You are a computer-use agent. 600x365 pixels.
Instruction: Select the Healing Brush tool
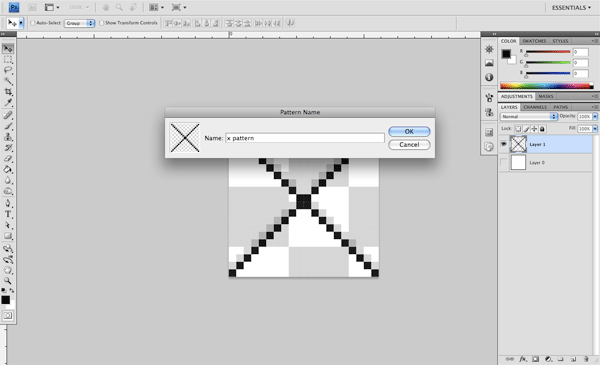click(x=8, y=115)
